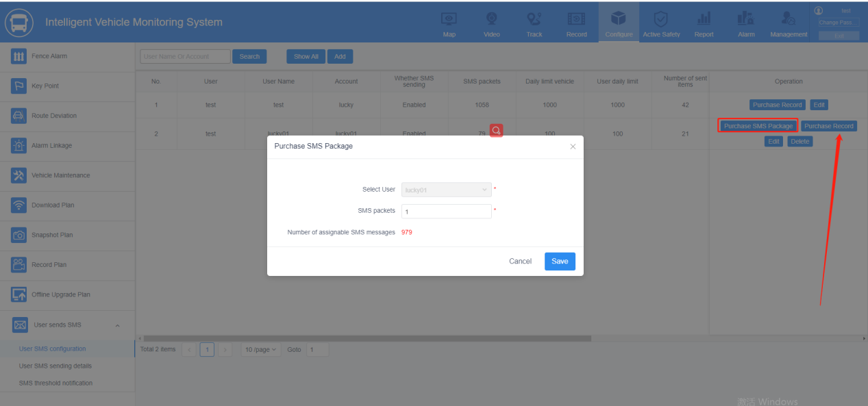Viewport: 868px width, 406px height.
Task: Click the horizontal table scrollbar
Action: (367, 338)
